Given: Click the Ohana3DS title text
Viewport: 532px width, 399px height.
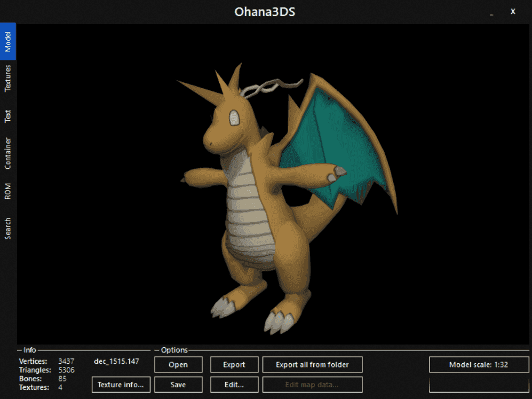Looking at the screenshot, I should click(265, 12).
